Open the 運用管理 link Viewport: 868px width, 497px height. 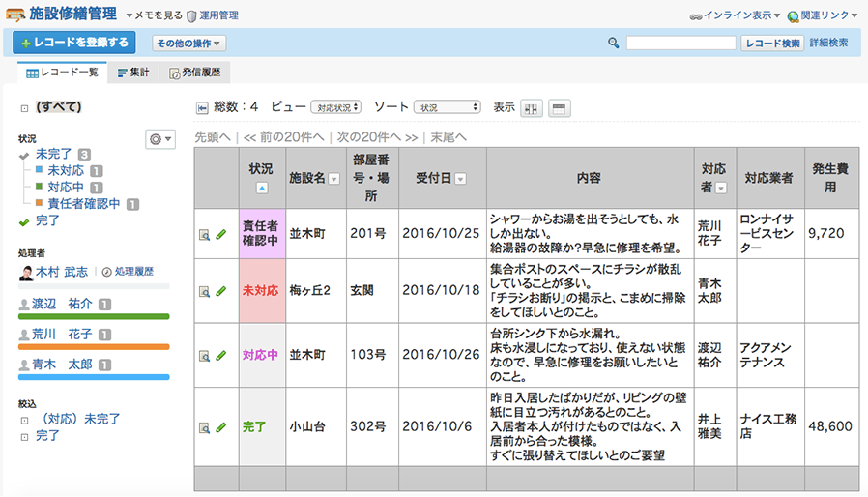pos(218,15)
